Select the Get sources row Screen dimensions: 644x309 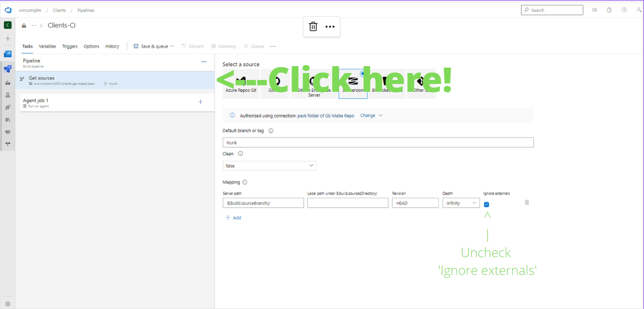114,80
